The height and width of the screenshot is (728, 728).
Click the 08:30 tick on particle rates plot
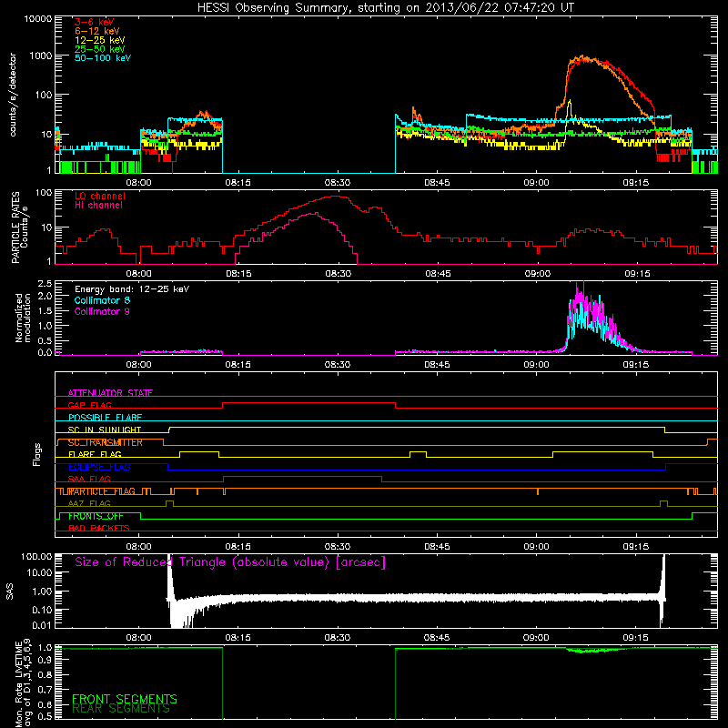[338, 274]
